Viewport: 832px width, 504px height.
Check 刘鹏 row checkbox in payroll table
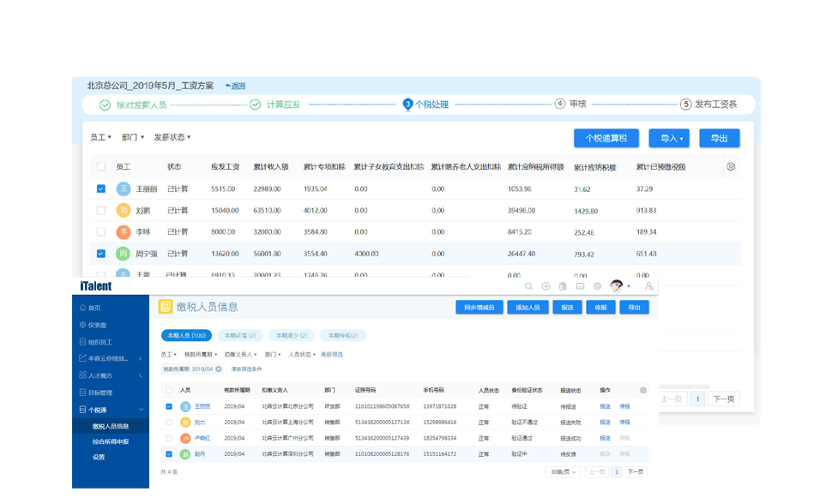(101, 210)
